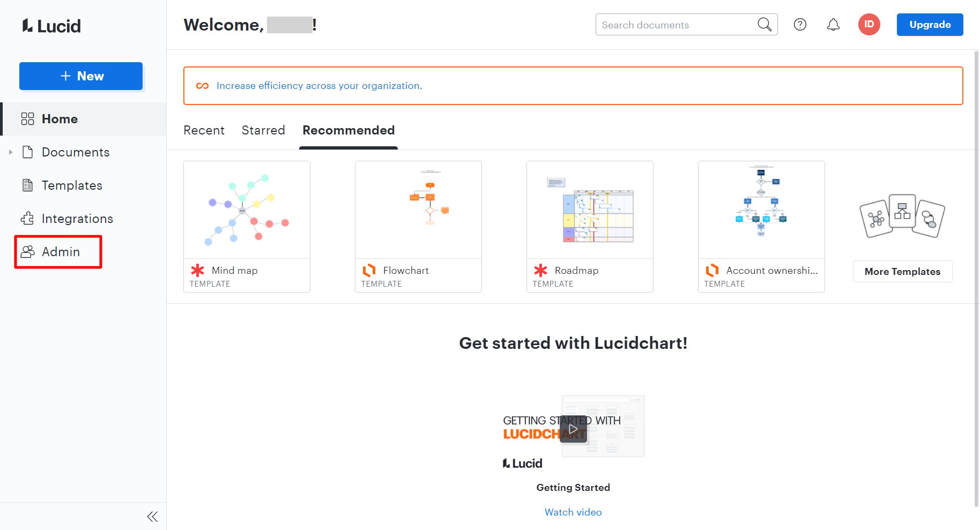Click the Integrations puzzle icon
The height and width of the screenshot is (530, 980).
(27, 219)
